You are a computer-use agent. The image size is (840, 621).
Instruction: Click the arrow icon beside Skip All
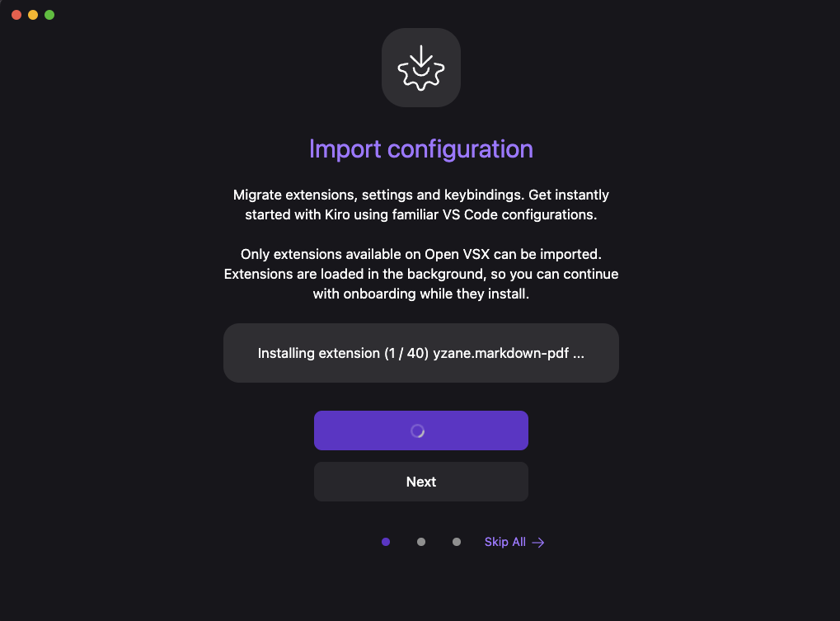click(538, 543)
